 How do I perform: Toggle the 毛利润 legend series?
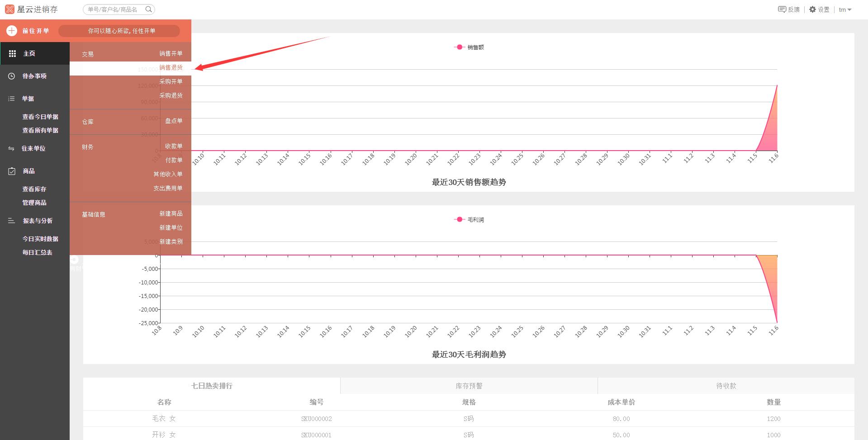pyautogui.click(x=469, y=219)
